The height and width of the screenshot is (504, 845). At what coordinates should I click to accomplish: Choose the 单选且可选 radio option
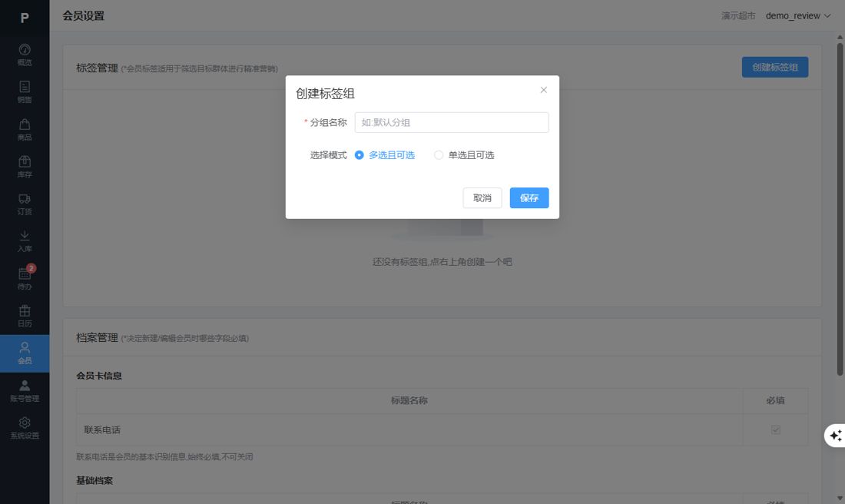pos(464,155)
